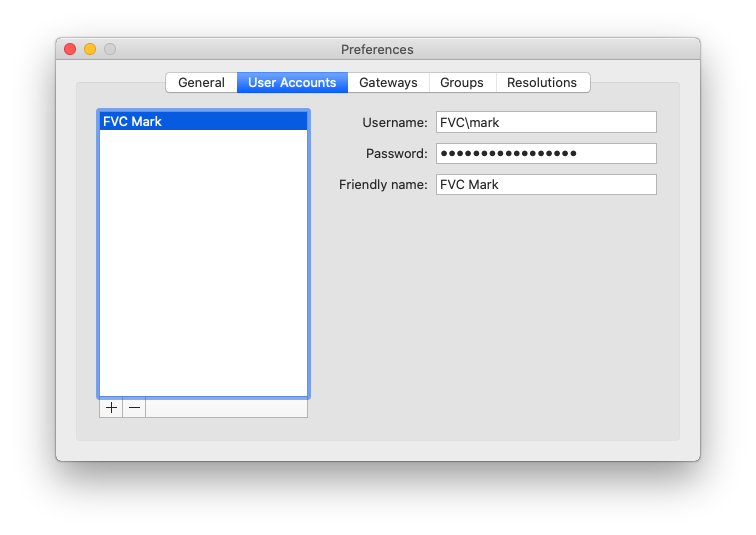Click the grayed-out zoom window button
This screenshot has width=756, height=535.
coord(110,49)
